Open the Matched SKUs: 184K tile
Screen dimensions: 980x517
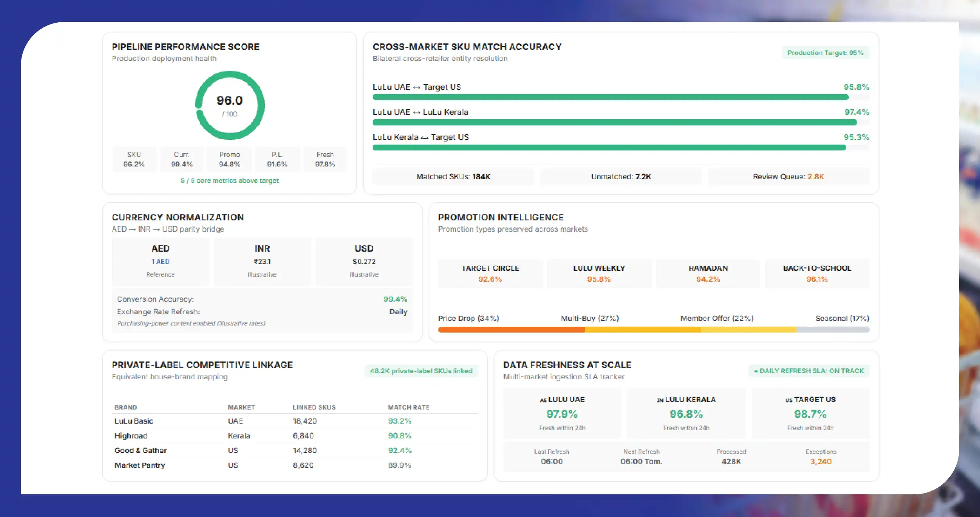pos(453,177)
